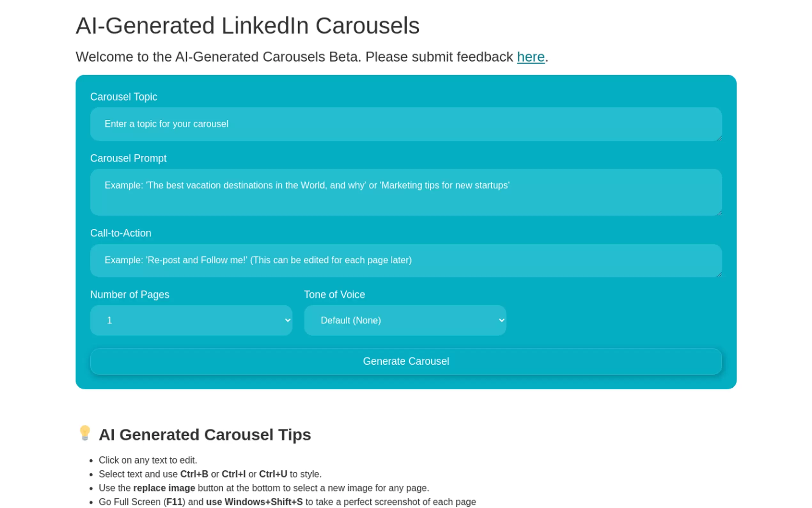Click the replace image tip line
The height and width of the screenshot is (508, 812).
click(263, 488)
